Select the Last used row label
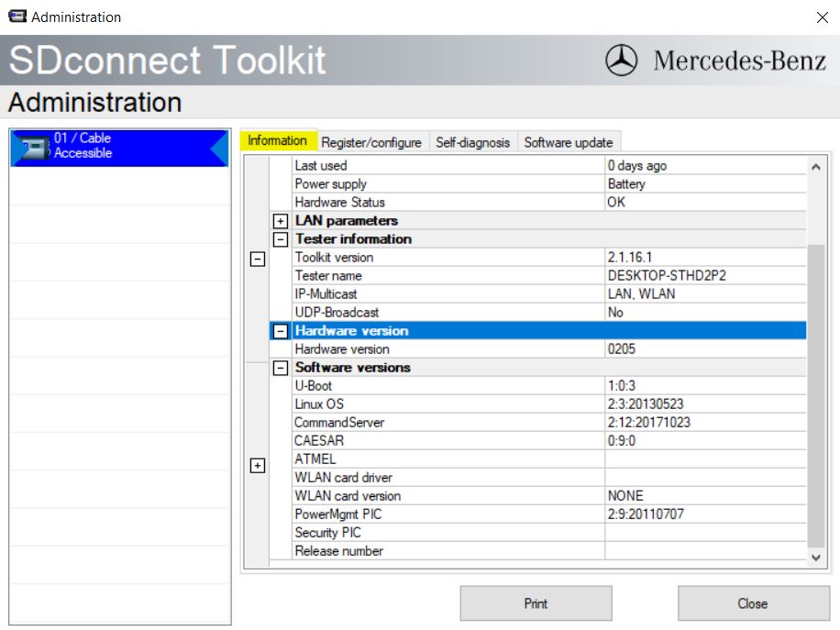840x630 pixels. (x=321, y=166)
